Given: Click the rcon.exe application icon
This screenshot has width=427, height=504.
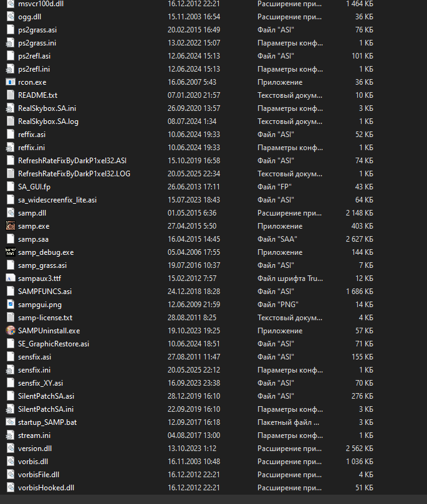Looking at the screenshot, I should click(x=10, y=82).
